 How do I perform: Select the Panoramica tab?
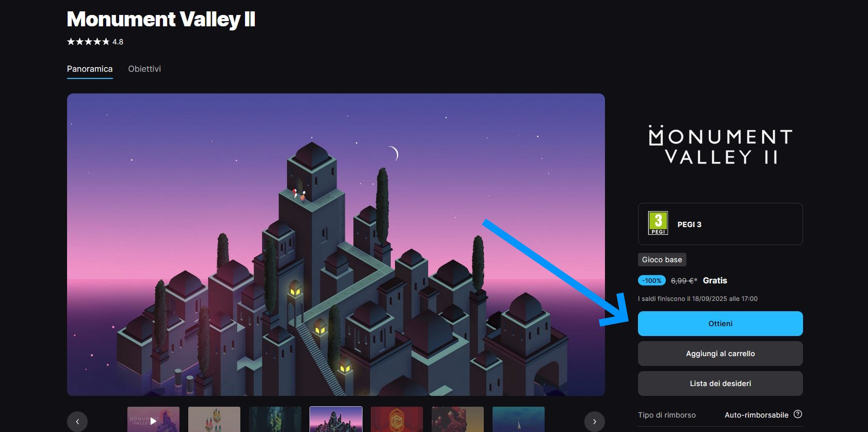pos(90,69)
